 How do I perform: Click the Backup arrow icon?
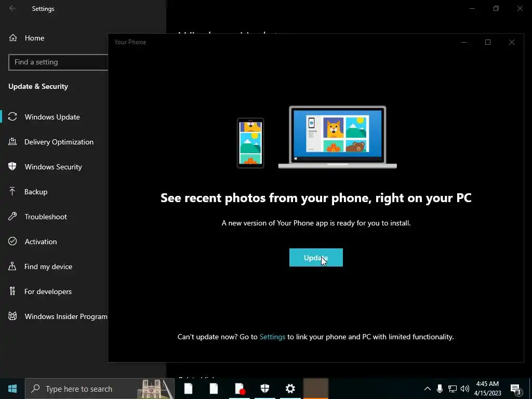[12, 191]
